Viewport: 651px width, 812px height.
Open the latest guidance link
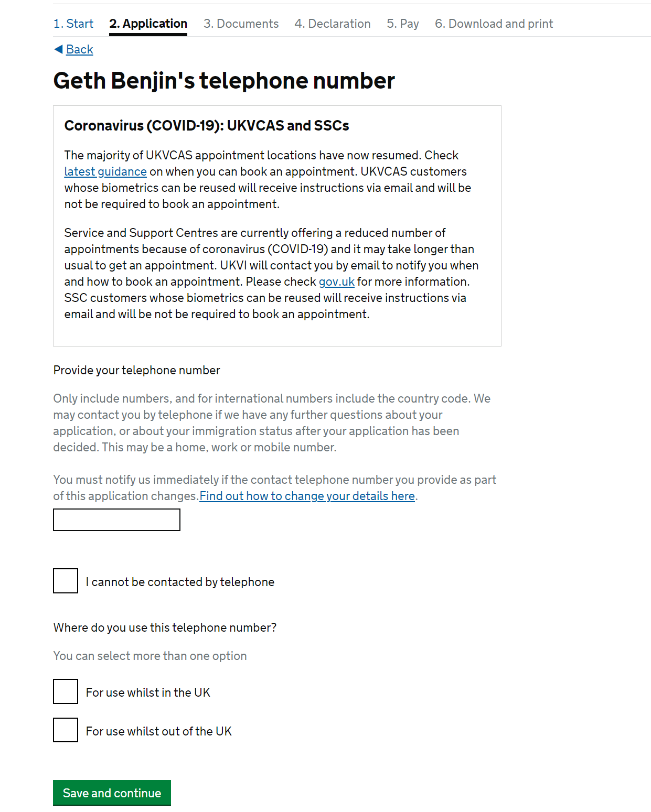[x=105, y=171]
